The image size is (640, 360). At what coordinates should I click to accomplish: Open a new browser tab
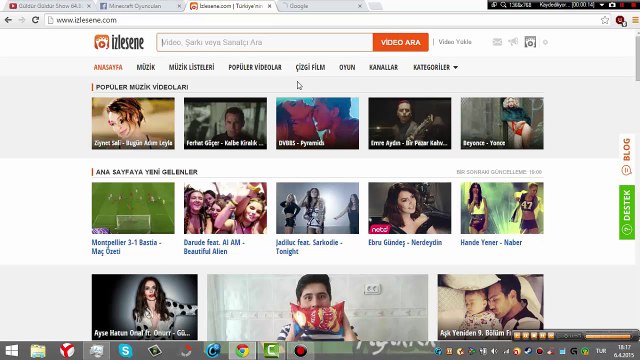(375, 6)
